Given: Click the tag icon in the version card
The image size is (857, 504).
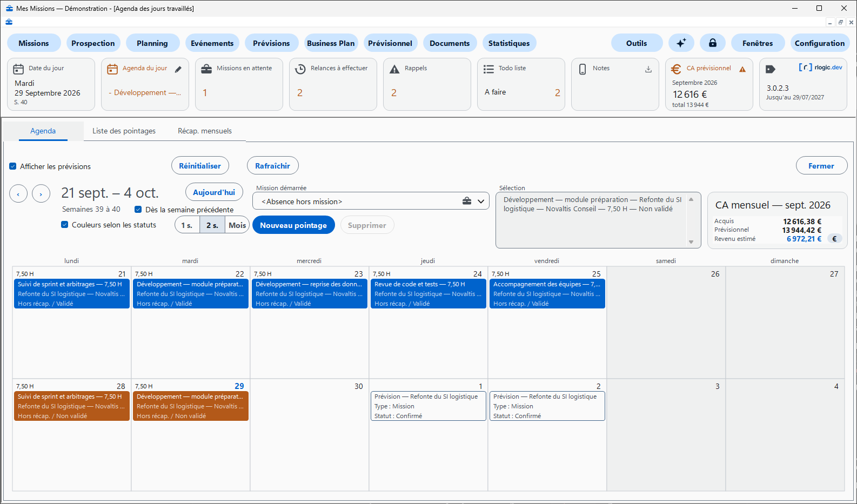Looking at the screenshot, I should click(x=771, y=69).
